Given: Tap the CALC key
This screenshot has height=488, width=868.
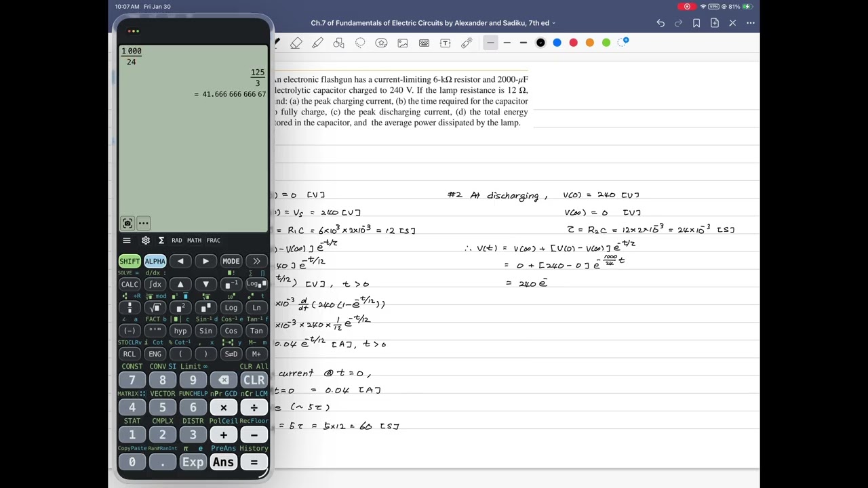Looking at the screenshot, I should pyautogui.click(x=130, y=284).
